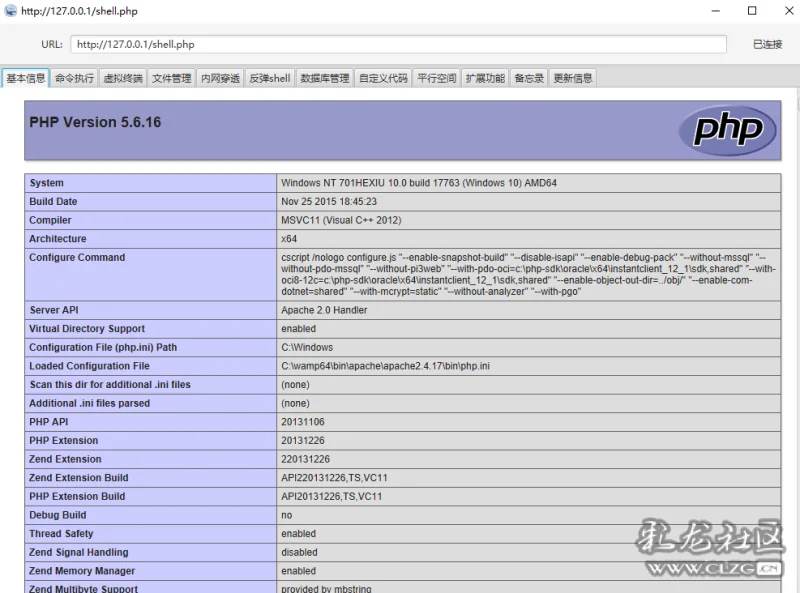
Task: Select the 'System' row label
Action: (x=46, y=183)
